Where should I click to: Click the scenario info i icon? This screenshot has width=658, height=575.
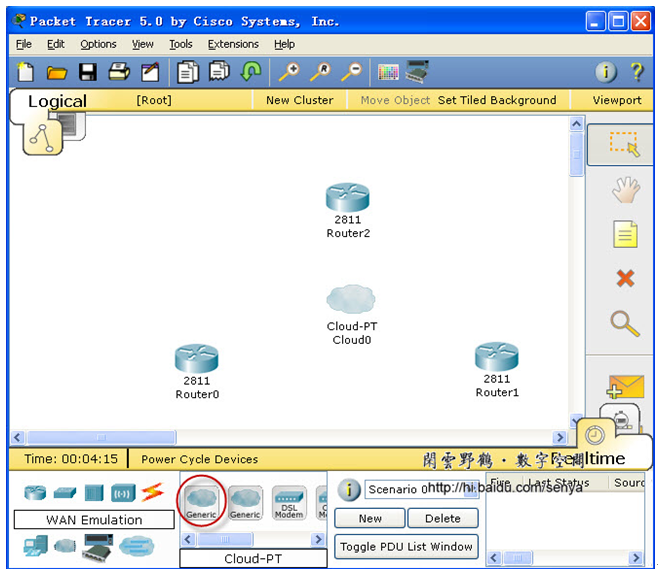(349, 489)
